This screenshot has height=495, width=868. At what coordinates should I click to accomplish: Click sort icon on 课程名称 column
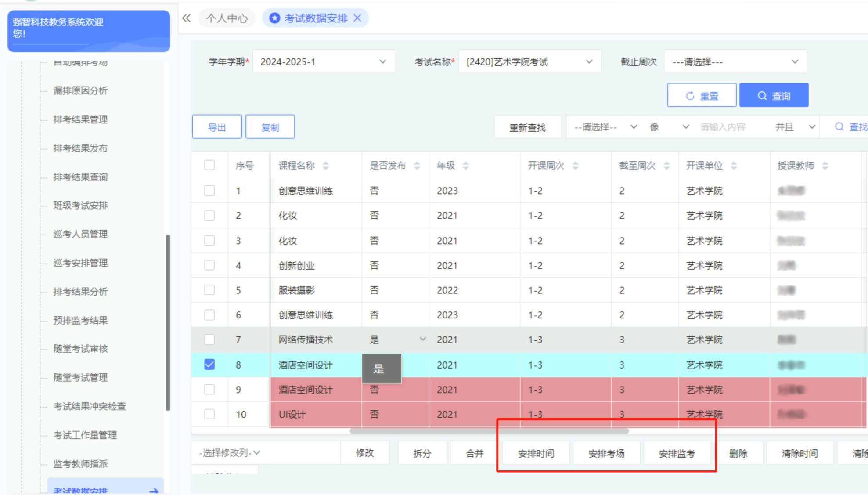tap(326, 166)
